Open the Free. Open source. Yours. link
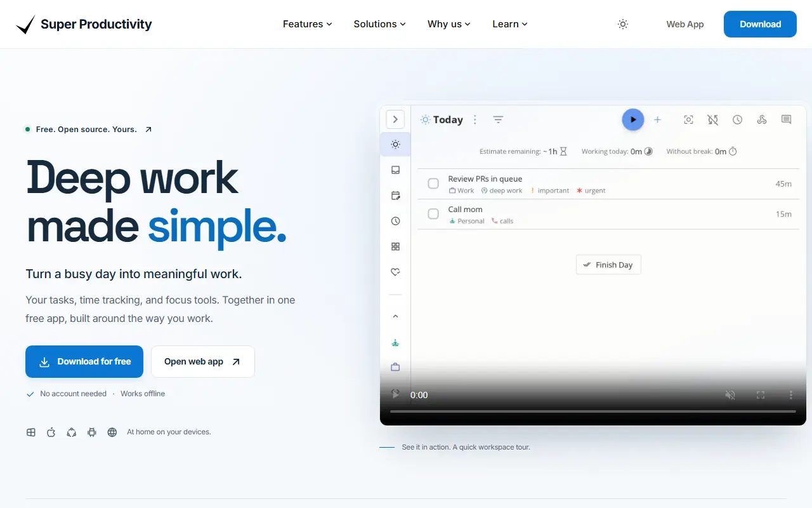The height and width of the screenshot is (508, 812). click(x=88, y=130)
